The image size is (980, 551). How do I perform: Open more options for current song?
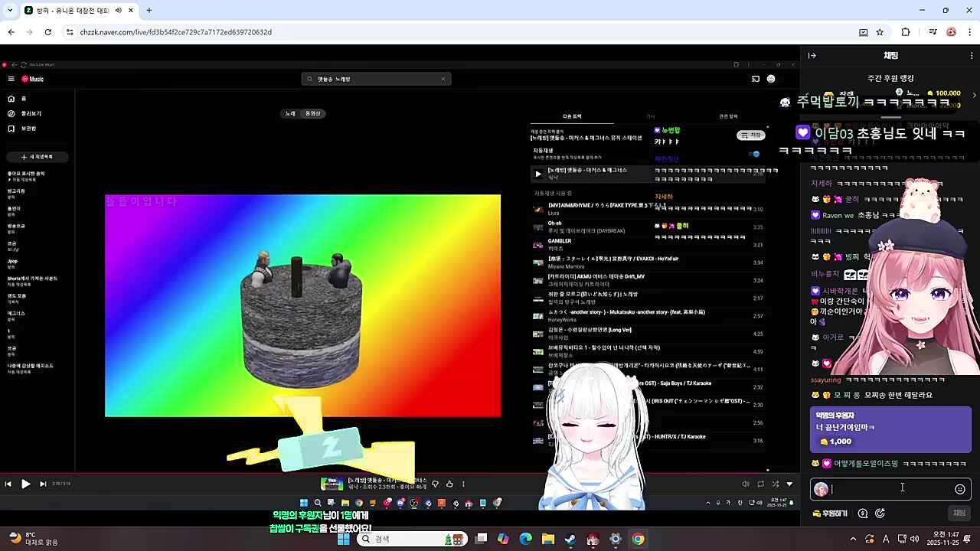click(x=463, y=484)
